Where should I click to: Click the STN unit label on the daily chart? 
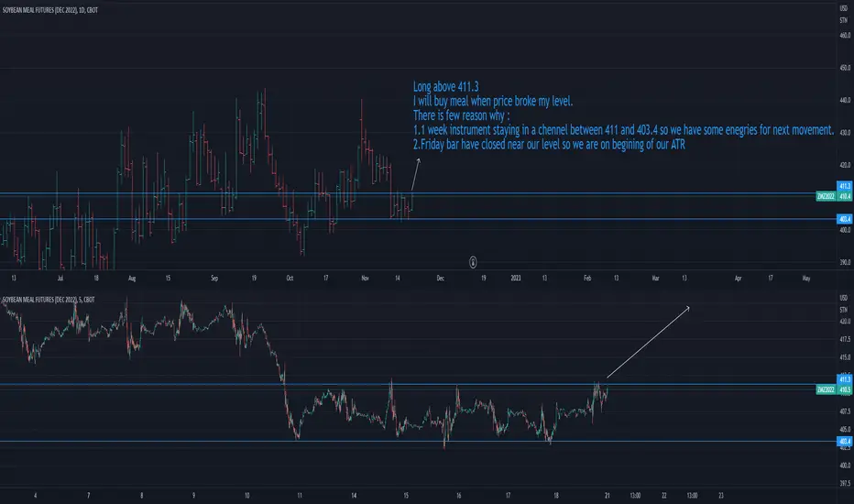(x=844, y=20)
